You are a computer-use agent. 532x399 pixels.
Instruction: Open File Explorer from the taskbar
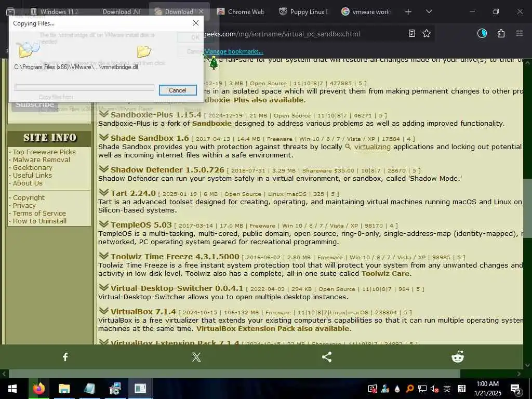[64, 389]
